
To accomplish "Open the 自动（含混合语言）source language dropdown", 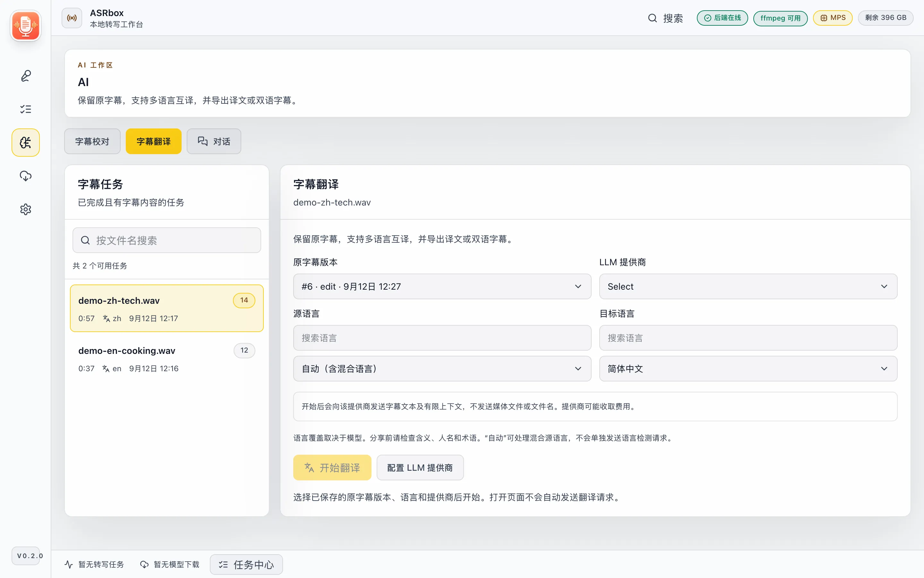I will pos(442,369).
